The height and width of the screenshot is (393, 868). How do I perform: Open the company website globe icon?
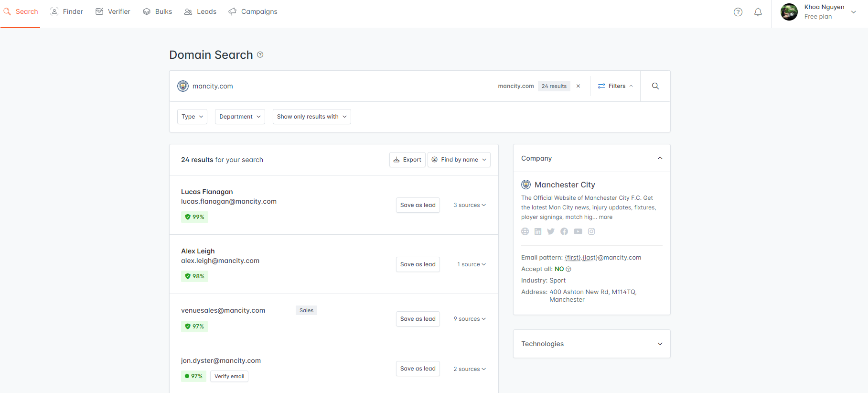click(525, 231)
